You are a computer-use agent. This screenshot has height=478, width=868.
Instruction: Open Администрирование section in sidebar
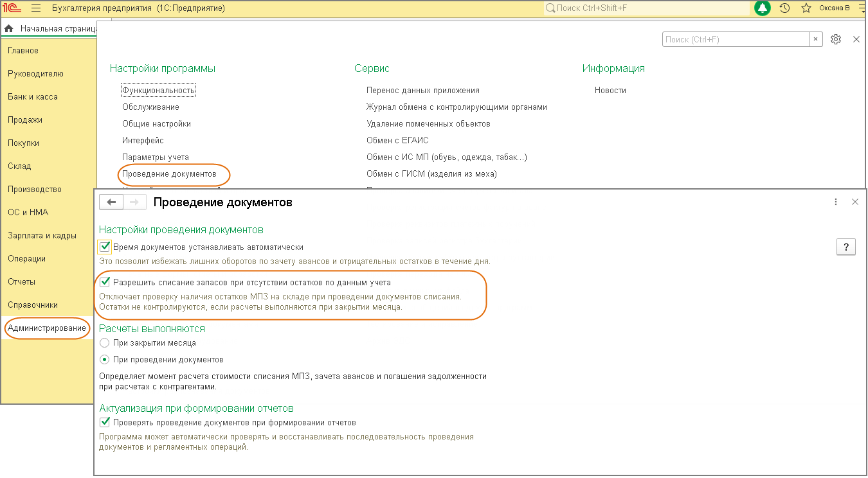48,328
